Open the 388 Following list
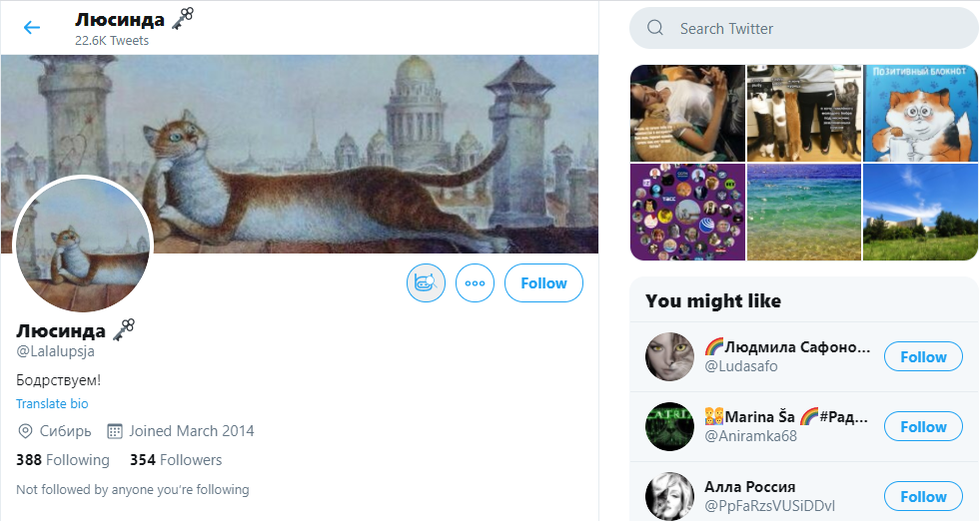The height and width of the screenshot is (521, 980). (x=63, y=460)
